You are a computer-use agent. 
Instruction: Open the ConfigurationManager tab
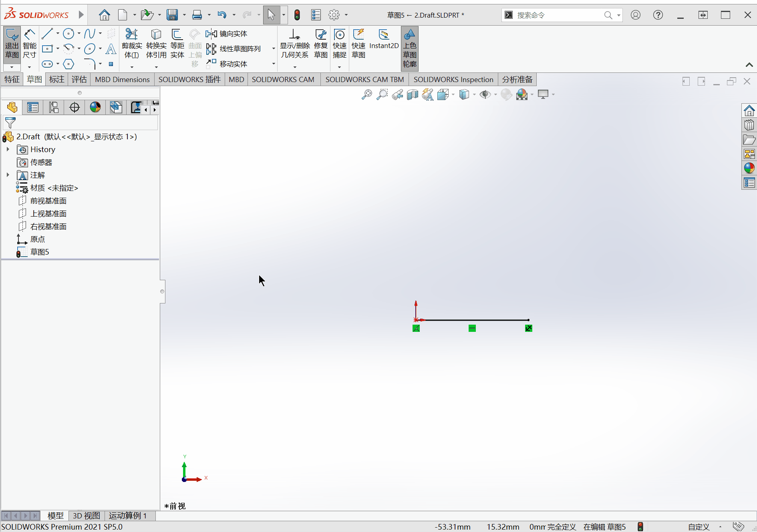[54, 107]
